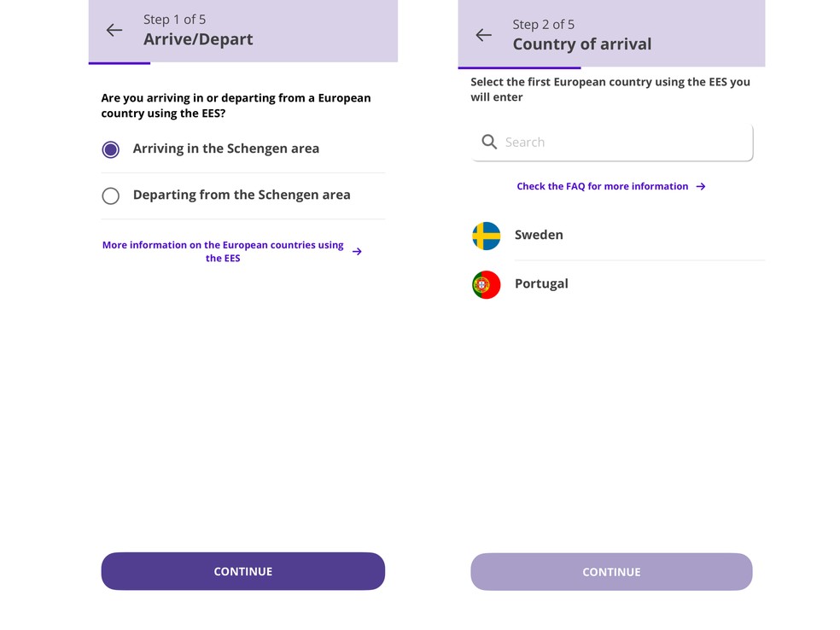This screenshot has height=630, width=840.
Task: Open More information on European countries link
Action: pos(223,251)
